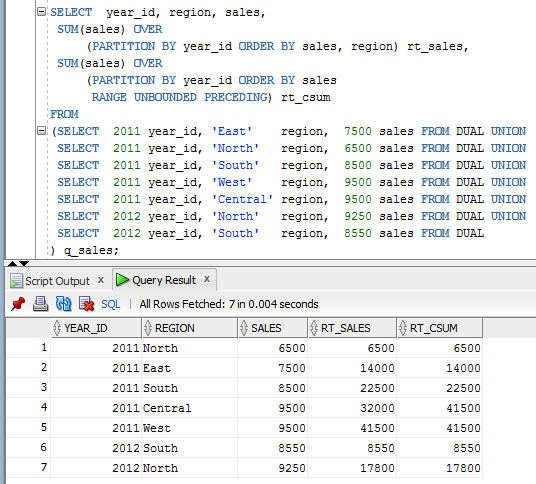Image resolution: width=536 pixels, height=484 pixels.
Task: Click the sort icon in RT_SALES header
Action: point(314,328)
